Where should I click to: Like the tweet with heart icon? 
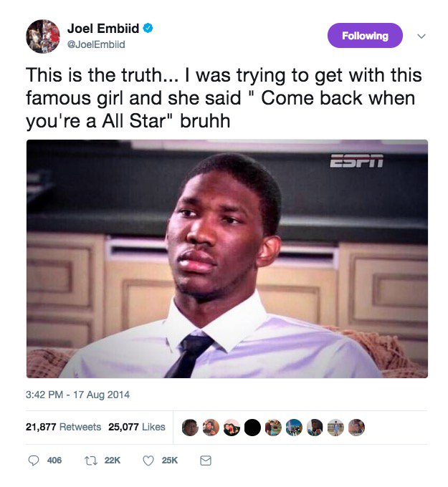tap(148, 461)
